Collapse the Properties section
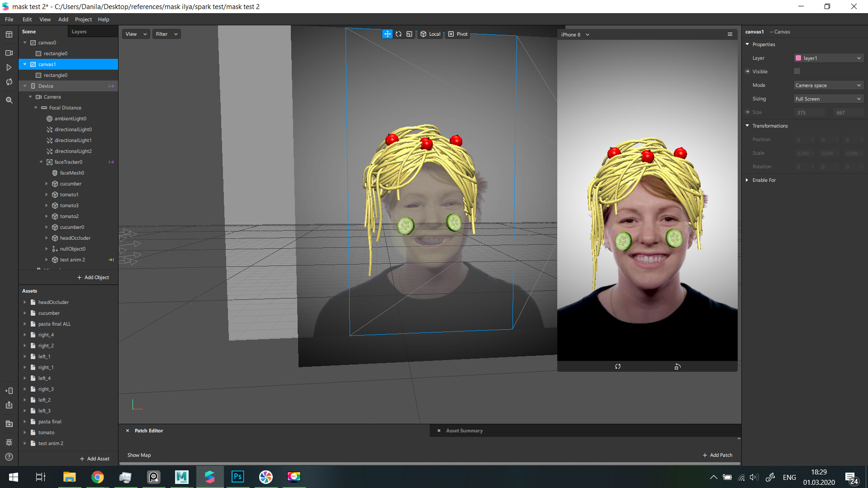Viewport: 868px width, 488px height. pos(747,44)
